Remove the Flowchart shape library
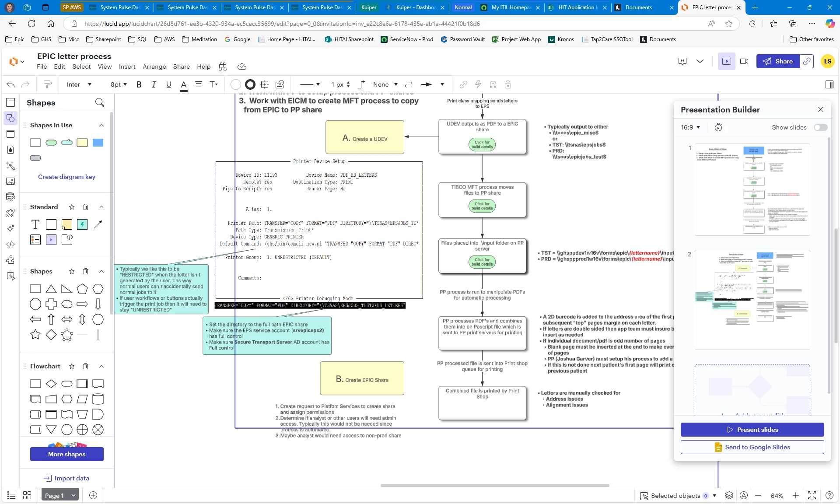 coord(86,366)
